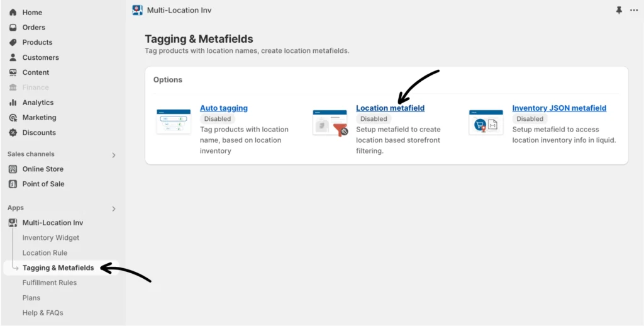Click the Online Store icon
The width and height of the screenshot is (644, 326).
[13, 169]
